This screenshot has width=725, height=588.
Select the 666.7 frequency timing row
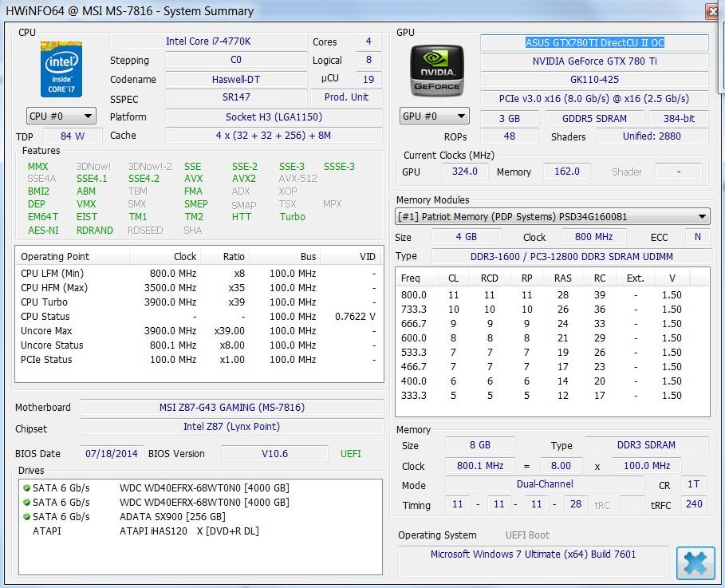[x=552, y=323]
